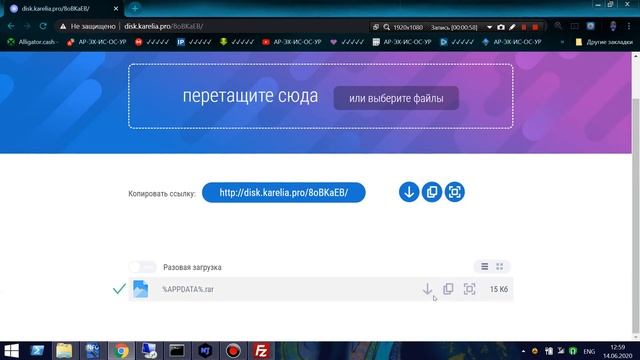Click the %APPDATA%.rar file name
This screenshot has height=360, width=640.
click(x=188, y=289)
